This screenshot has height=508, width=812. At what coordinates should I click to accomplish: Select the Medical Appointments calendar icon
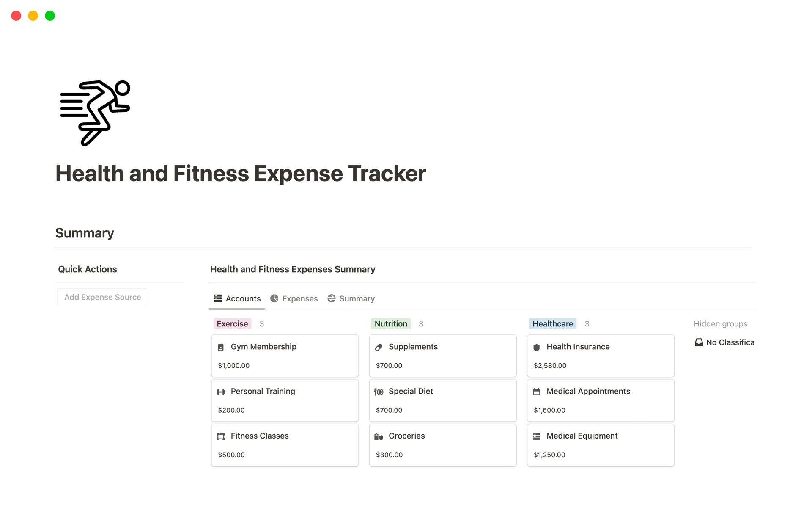click(x=536, y=392)
